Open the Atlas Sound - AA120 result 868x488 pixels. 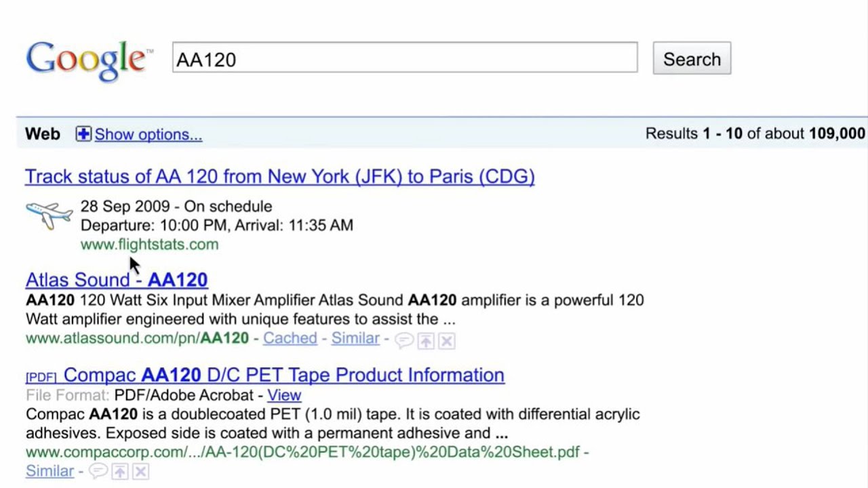(x=117, y=279)
